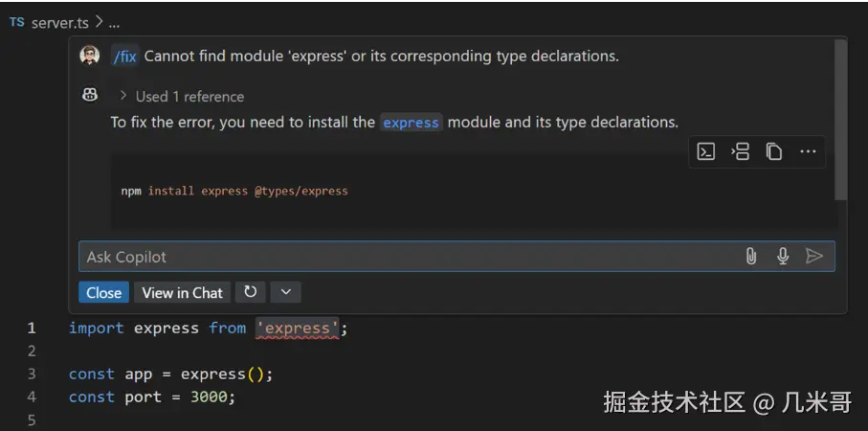Click line number 1 in gutter
The image size is (868, 431).
click(x=32, y=328)
